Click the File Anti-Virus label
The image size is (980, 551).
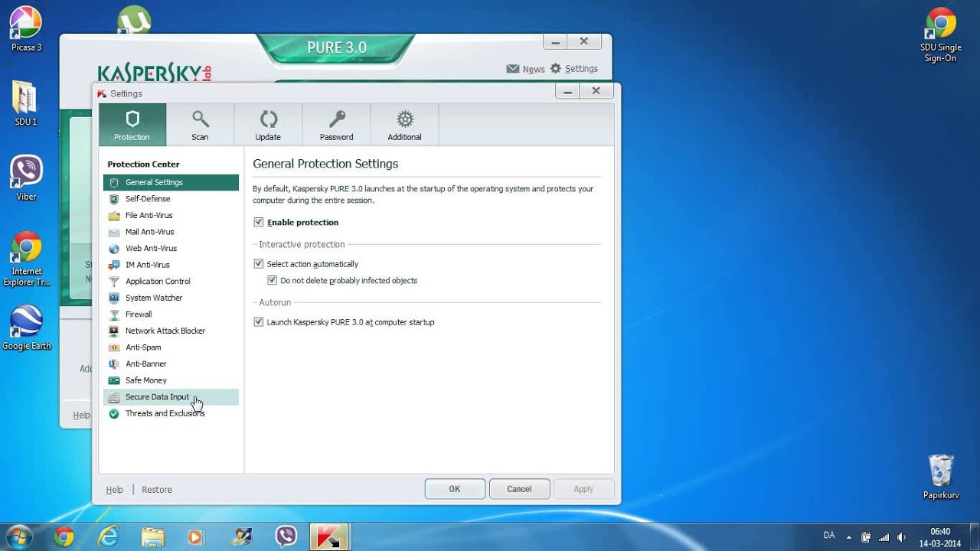point(149,216)
